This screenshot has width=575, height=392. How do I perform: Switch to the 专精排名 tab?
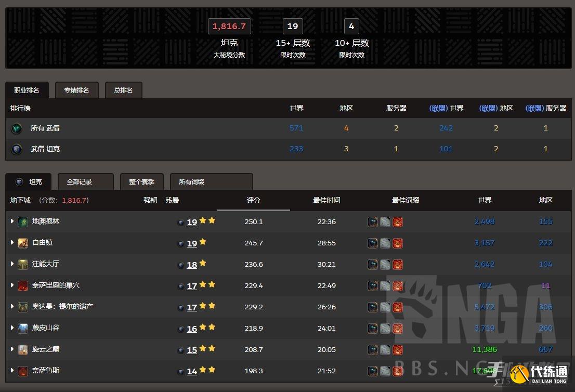coord(76,90)
